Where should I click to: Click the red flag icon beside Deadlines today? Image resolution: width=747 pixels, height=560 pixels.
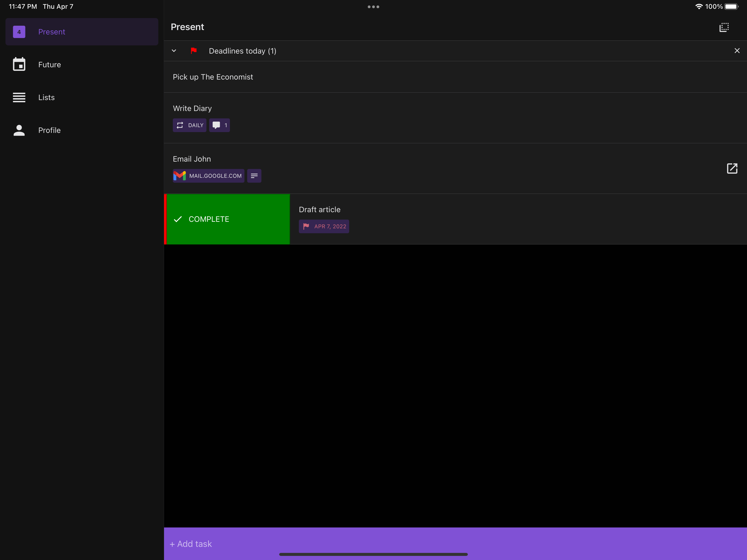coord(194,51)
